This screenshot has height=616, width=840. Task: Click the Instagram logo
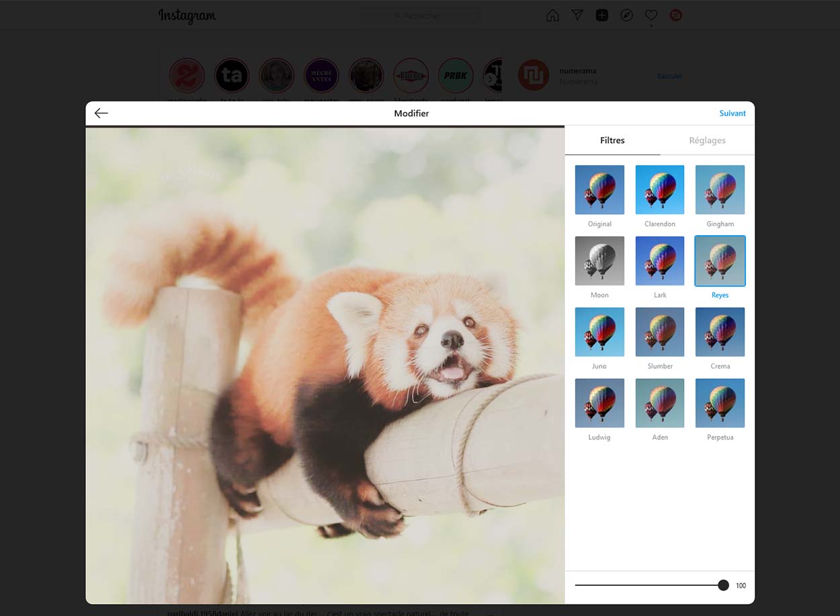point(187,16)
